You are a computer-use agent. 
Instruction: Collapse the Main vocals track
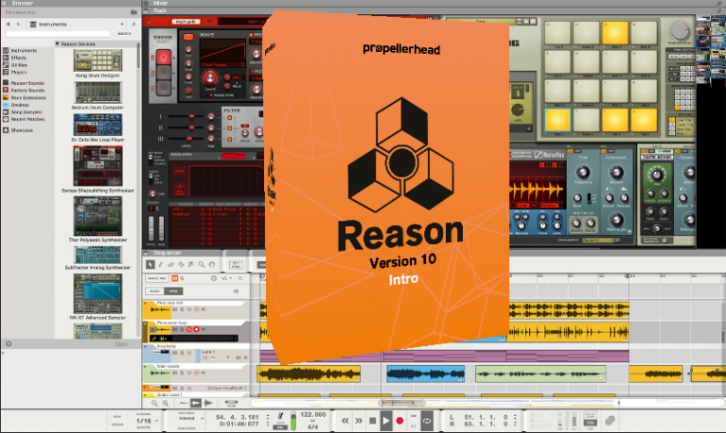146,366
